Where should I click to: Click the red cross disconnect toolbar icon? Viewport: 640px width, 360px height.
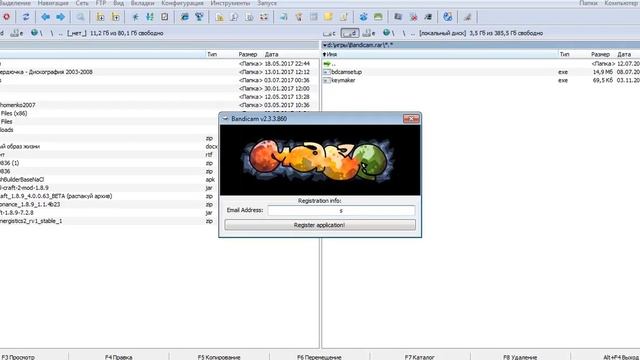(x=413, y=17)
